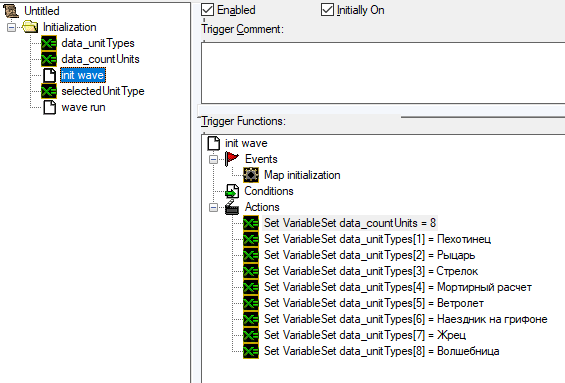Select the Events node label

pyautogui.click(x=261, y=159)
